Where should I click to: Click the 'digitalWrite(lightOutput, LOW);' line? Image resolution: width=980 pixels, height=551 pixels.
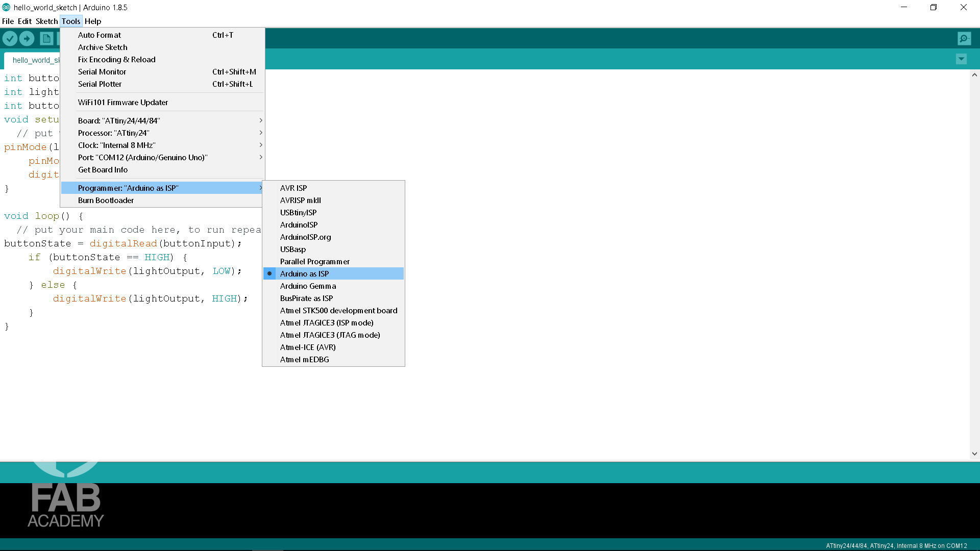pyautogui.click(x=147, y=271)
